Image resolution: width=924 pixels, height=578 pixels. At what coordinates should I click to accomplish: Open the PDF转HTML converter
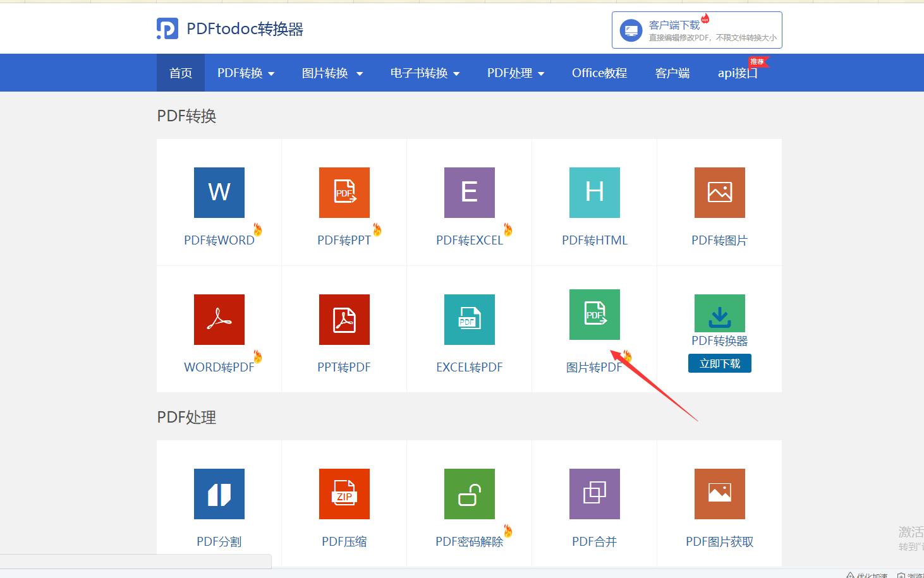click(594, 193)
